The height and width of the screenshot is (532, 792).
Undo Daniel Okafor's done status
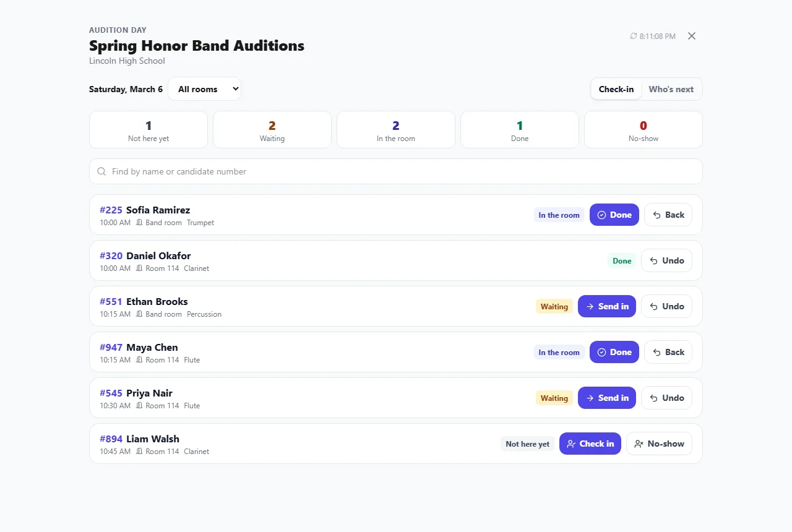click(x=666, y=260)
